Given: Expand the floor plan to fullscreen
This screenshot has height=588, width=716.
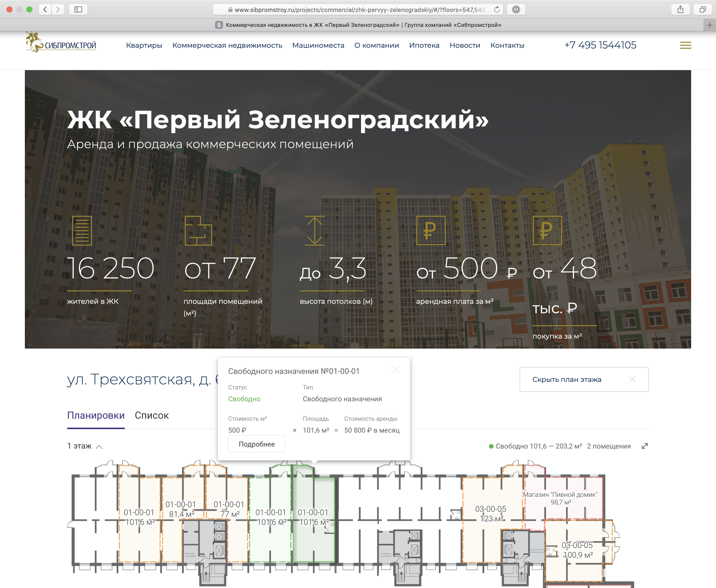Looking at the screenshot, I should [x=645, y=446].
